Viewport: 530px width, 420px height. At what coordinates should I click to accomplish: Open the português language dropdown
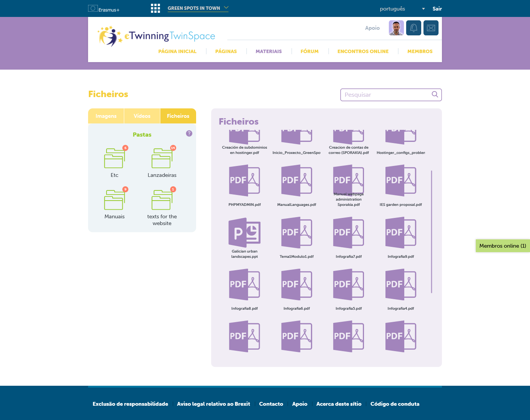(x=402, y=9)
